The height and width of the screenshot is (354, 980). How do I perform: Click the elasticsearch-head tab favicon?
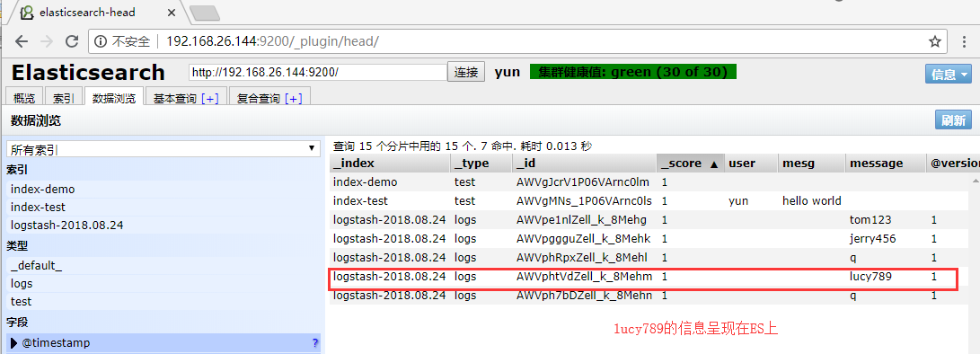27,13
